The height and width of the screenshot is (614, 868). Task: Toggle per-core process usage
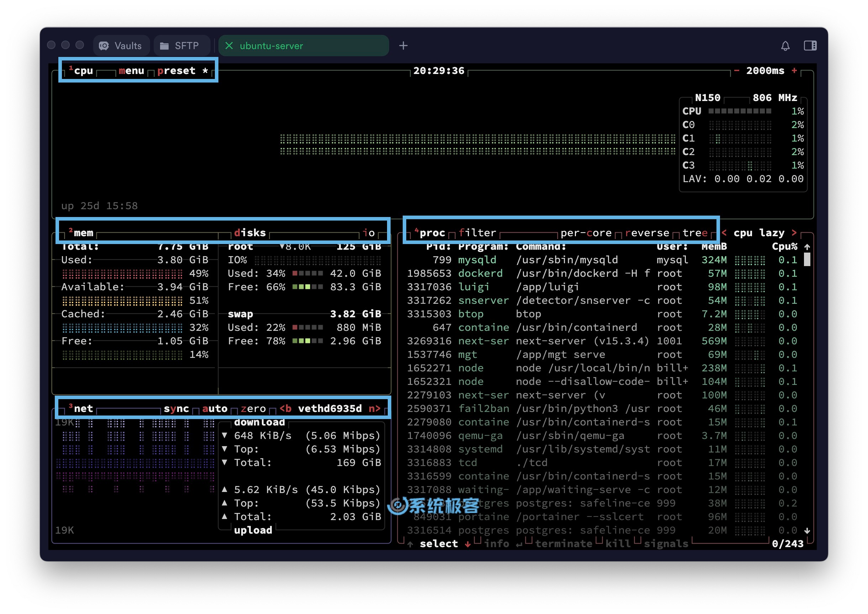(586, 233)
